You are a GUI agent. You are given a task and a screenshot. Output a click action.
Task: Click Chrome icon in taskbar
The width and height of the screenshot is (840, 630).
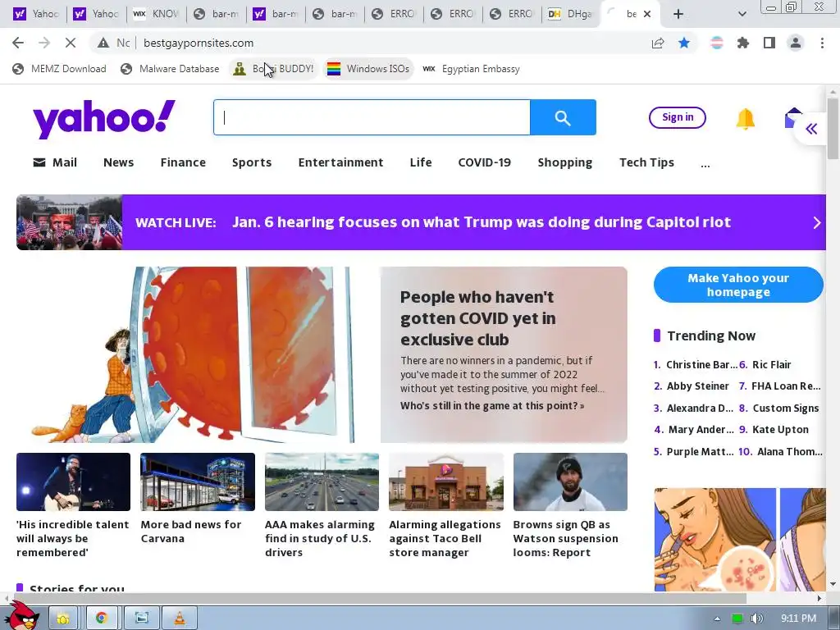pos(101,618)
